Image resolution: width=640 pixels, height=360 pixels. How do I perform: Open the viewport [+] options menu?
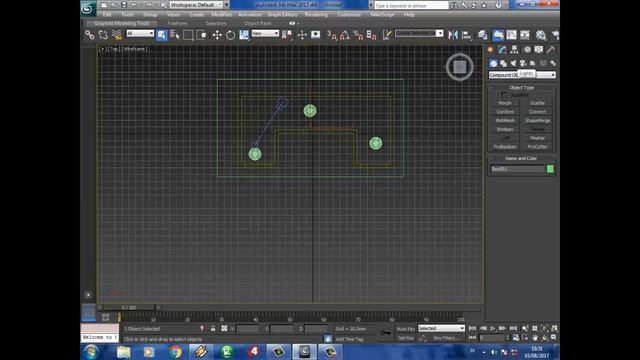click(x=102, y=49)
